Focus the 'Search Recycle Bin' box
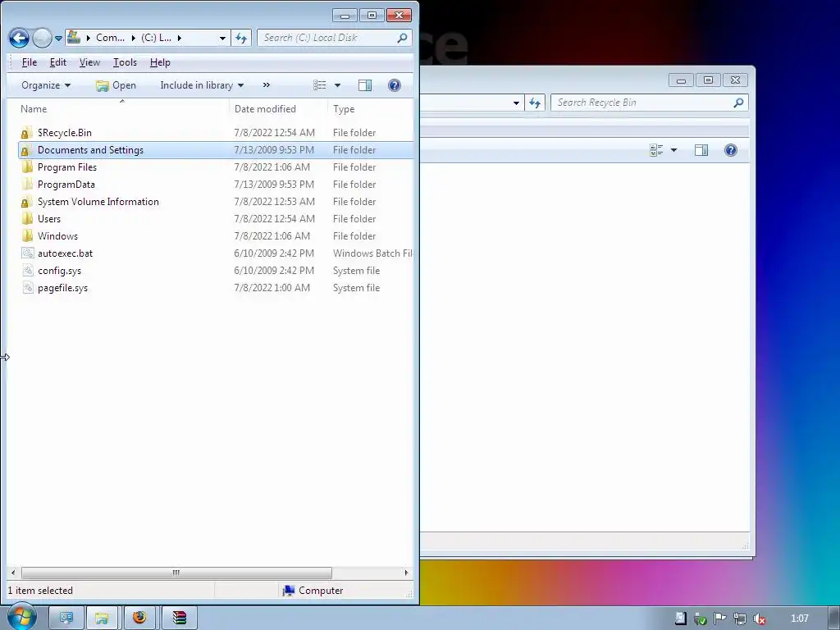This screenshot has height=630, width=840. 650,103
